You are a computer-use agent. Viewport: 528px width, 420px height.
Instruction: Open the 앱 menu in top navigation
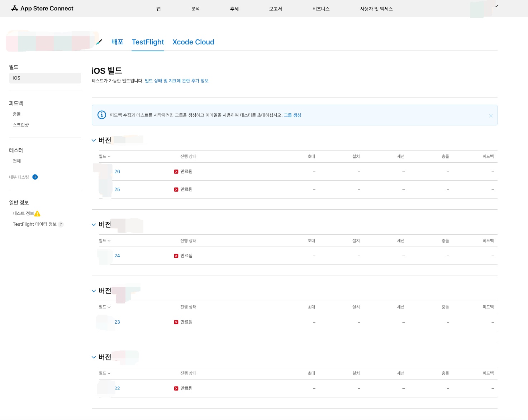158,9
